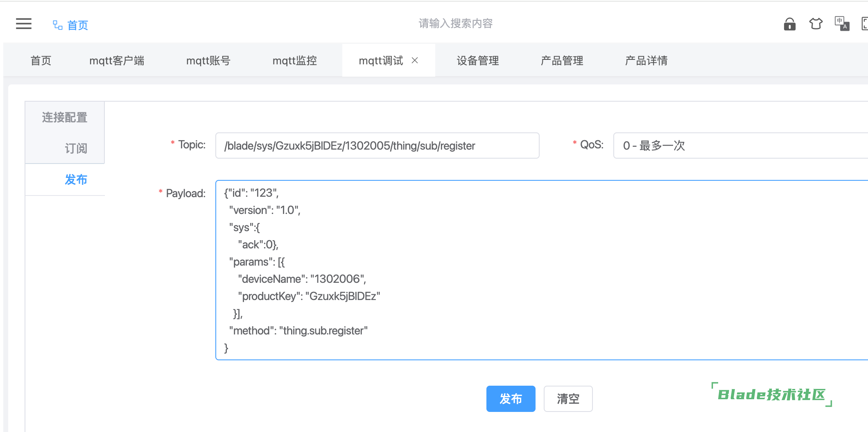Select 连接配置 in the side tabs
The width and height of the screenshot is (868, 432).
65,118
